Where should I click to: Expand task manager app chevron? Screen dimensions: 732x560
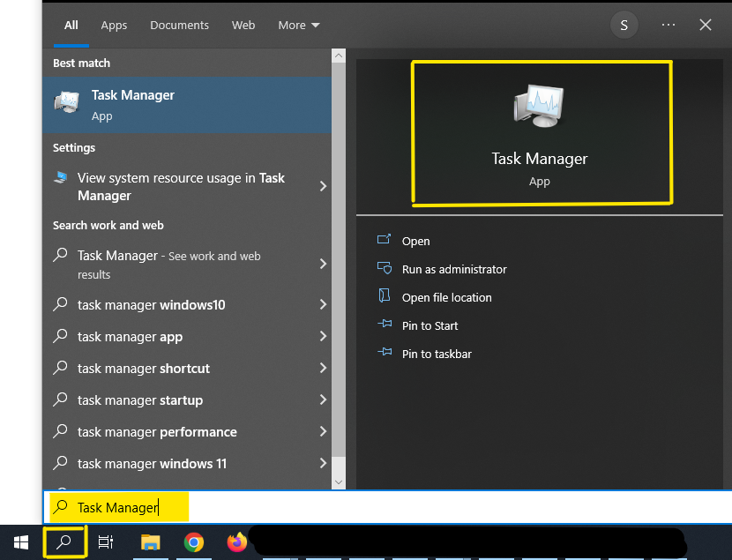tap(323, 336)
